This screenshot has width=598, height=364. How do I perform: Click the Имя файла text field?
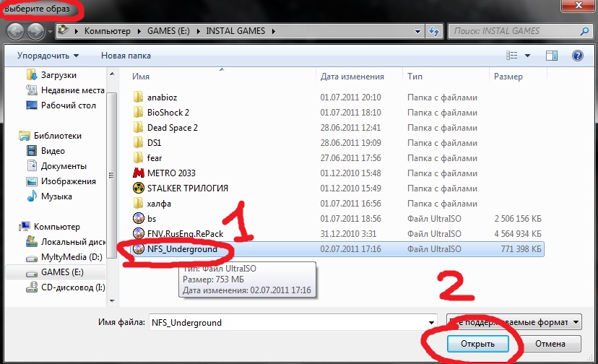[x=293, y=322]
